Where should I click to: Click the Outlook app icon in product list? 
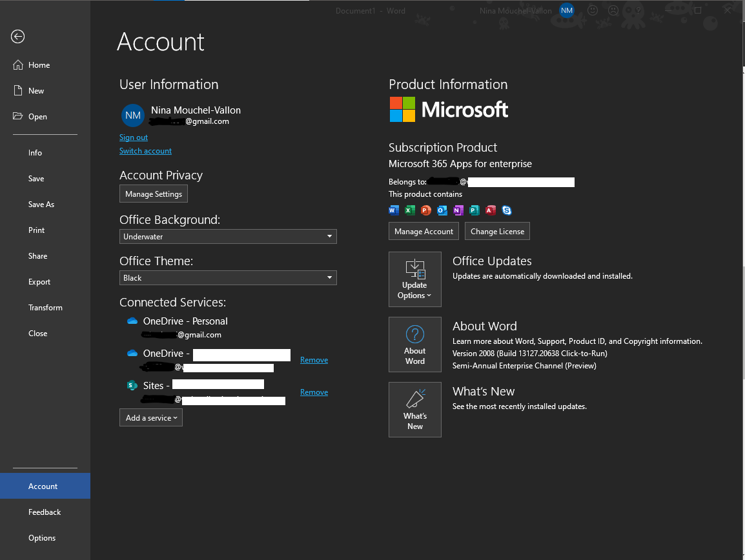(442, 210)
